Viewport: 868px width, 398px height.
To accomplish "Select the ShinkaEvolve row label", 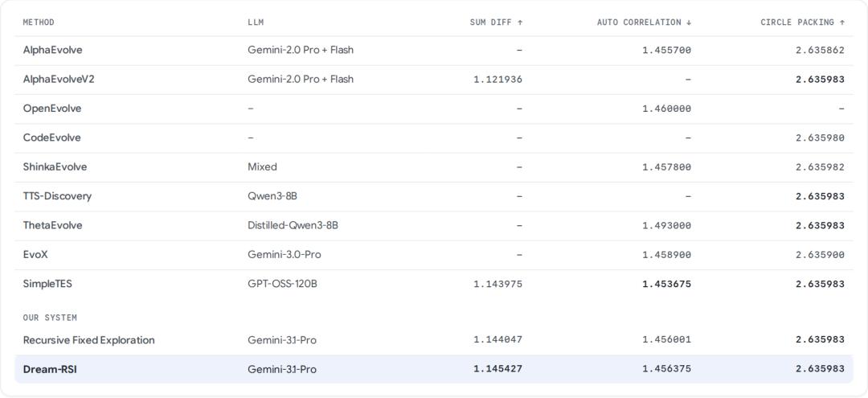I will coord(55,166).
